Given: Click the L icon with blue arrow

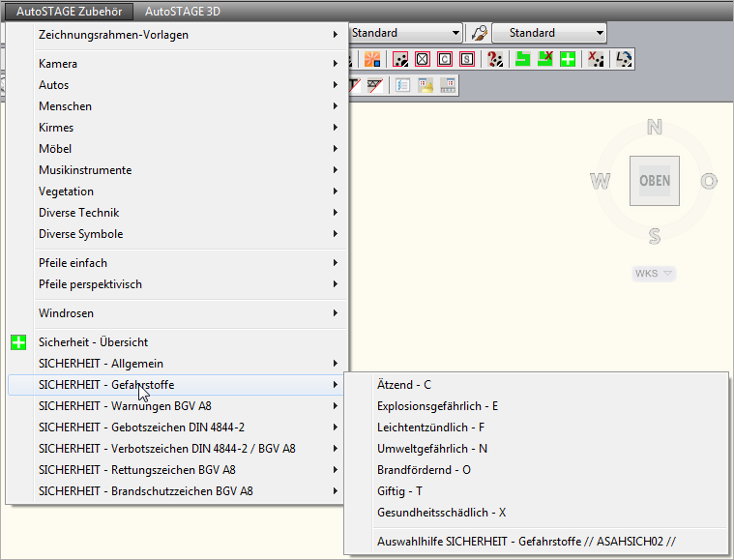Looking at the screenshot, I should point(624,59).
